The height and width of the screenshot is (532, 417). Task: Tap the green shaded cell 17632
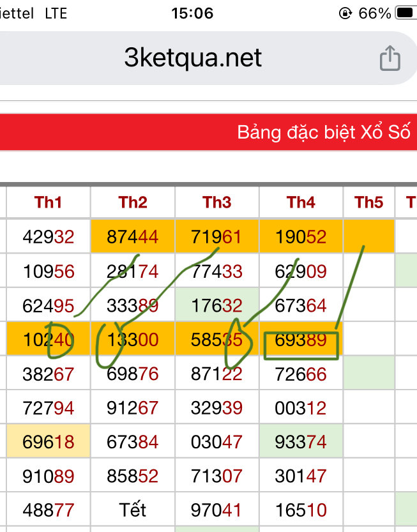coord(217,305)
